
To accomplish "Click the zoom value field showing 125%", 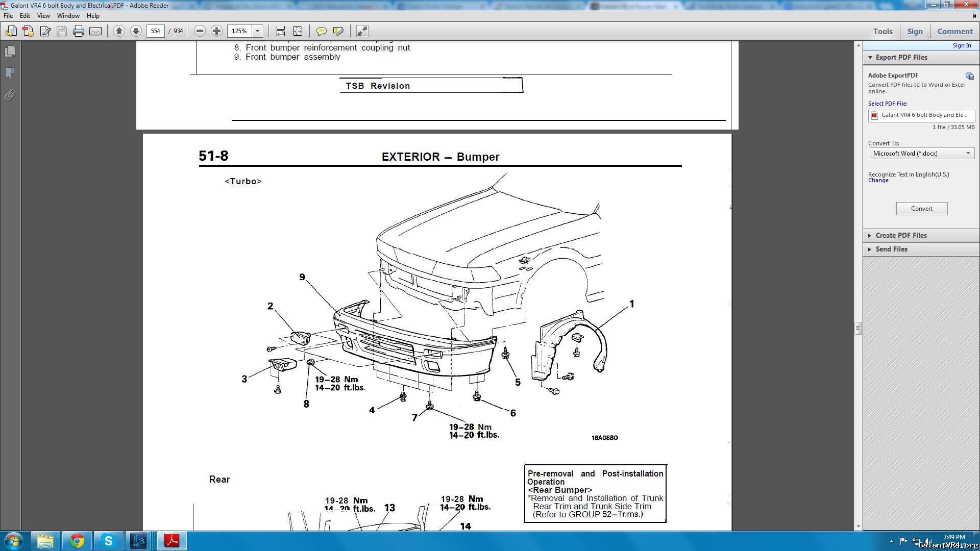I will click(x=239, y=31).
